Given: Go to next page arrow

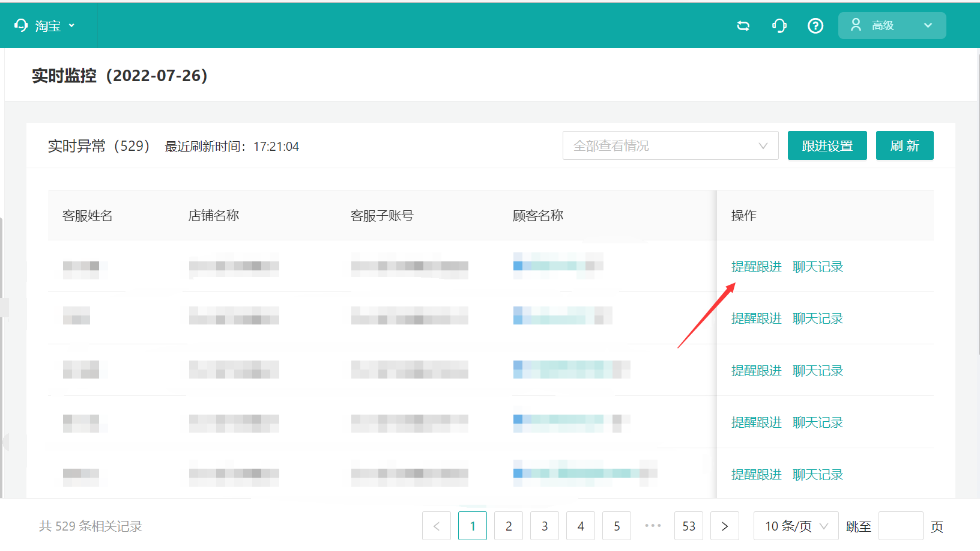Looking at the screenshot, I should [x=725, y=526].
